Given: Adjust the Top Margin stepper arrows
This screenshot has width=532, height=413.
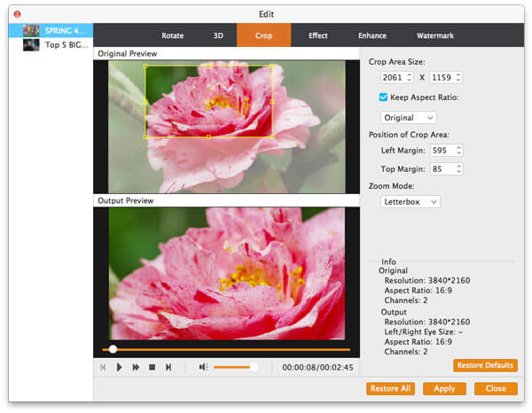Looking at the screenshot, I should [459, 168].
